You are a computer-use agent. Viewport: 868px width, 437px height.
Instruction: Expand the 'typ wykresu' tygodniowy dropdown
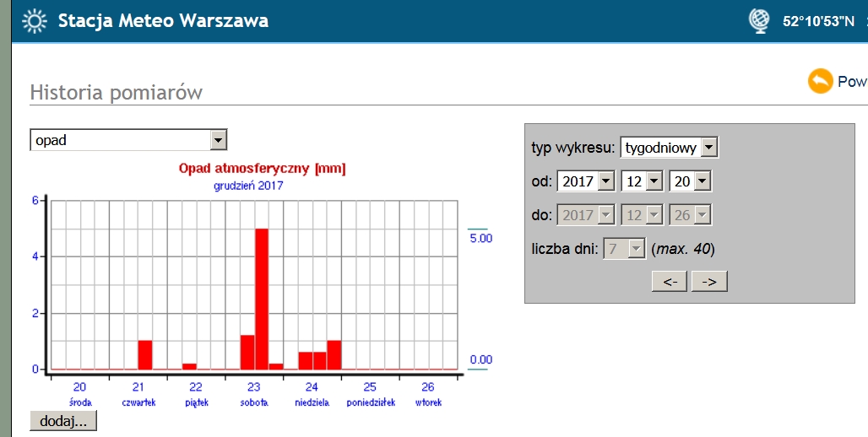(669, 148)
